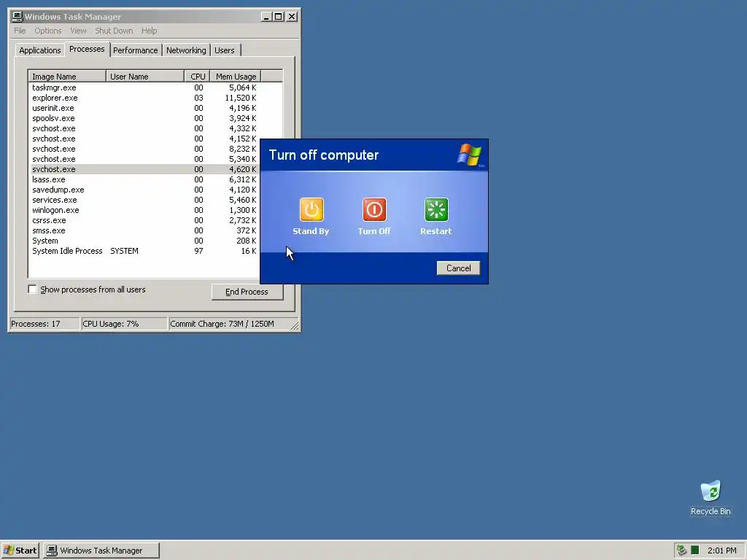Click the network tray icon in taskbar
This screenshot has height=560, width=747.
tap(682, 550)
